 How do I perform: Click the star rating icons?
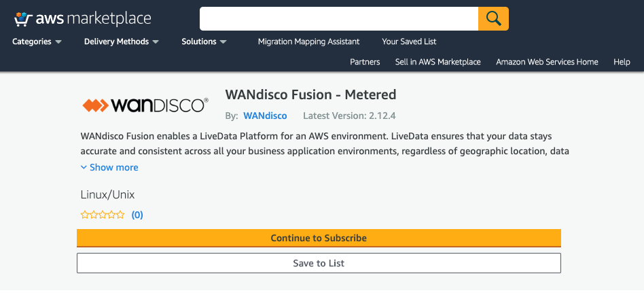(103, 215)
